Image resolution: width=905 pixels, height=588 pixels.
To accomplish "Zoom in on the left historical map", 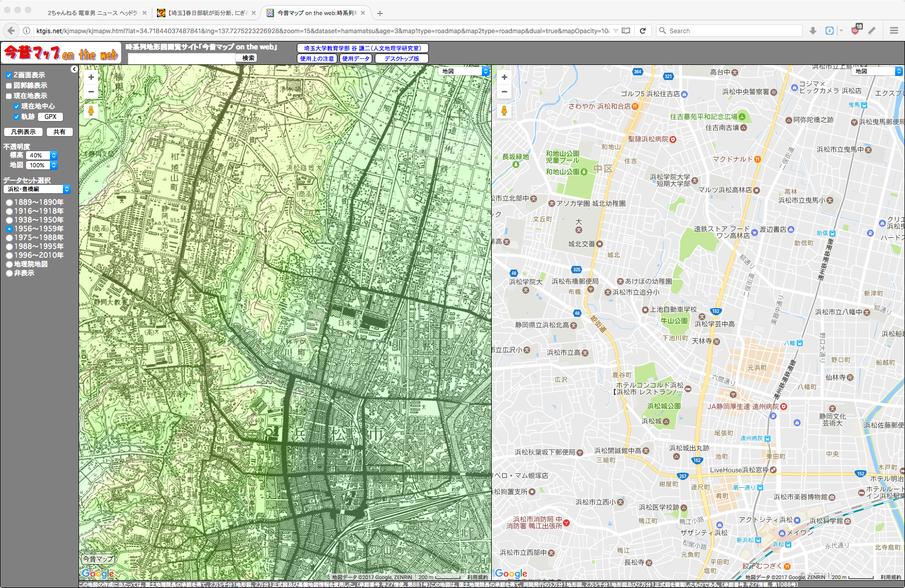I will [x=91, y=77].
